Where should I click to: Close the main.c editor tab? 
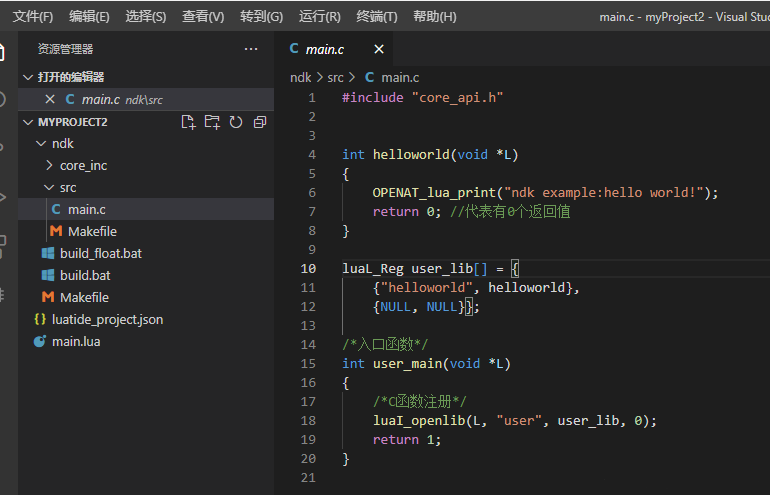coord(379,49)
